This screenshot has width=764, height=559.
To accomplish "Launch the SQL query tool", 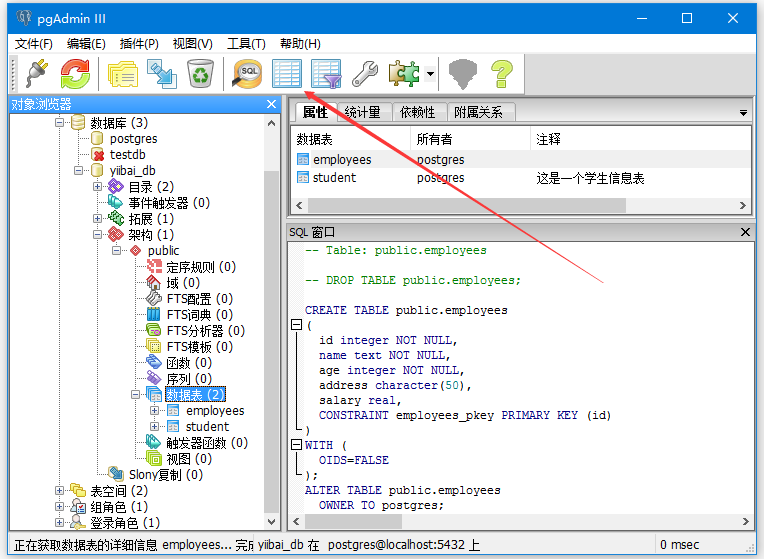I will (247, 73).
